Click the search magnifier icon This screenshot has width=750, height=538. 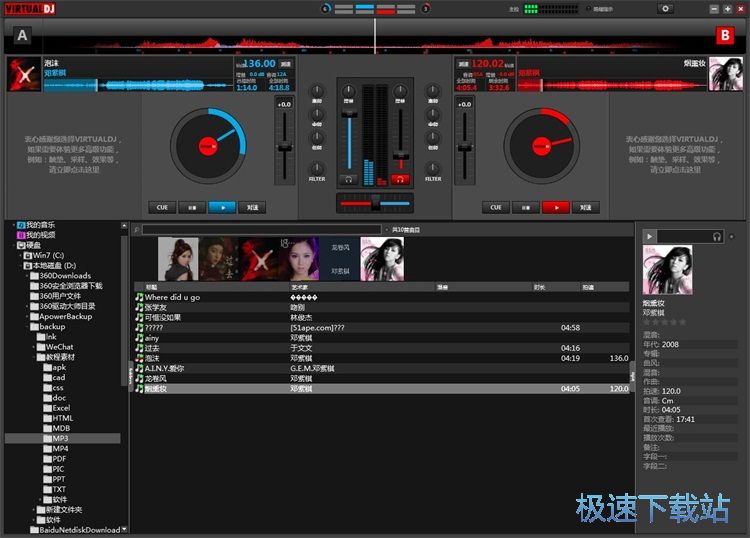(137, 230)
